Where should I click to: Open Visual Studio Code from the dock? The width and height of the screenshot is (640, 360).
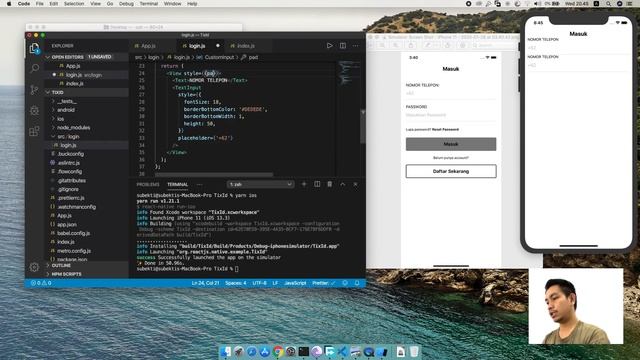coord(342,351)
